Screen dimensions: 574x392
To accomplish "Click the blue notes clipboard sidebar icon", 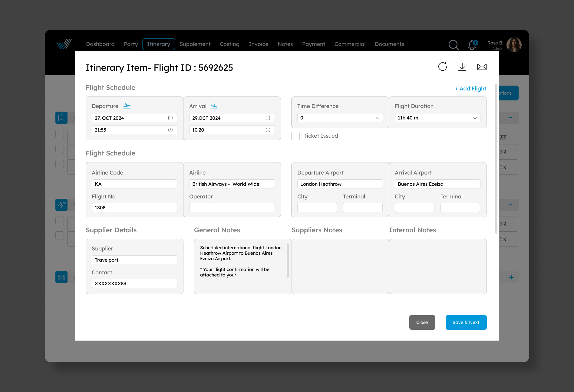I will pos(61,118).
